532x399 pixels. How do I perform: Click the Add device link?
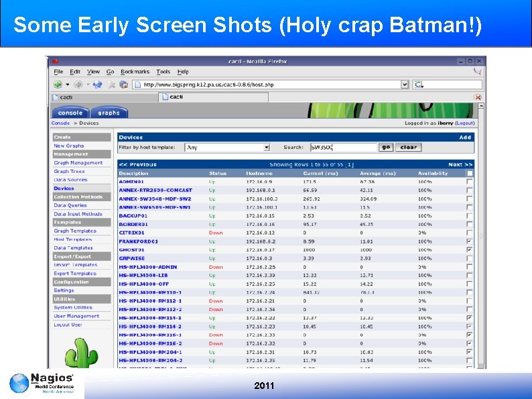[x=465, y=137]
